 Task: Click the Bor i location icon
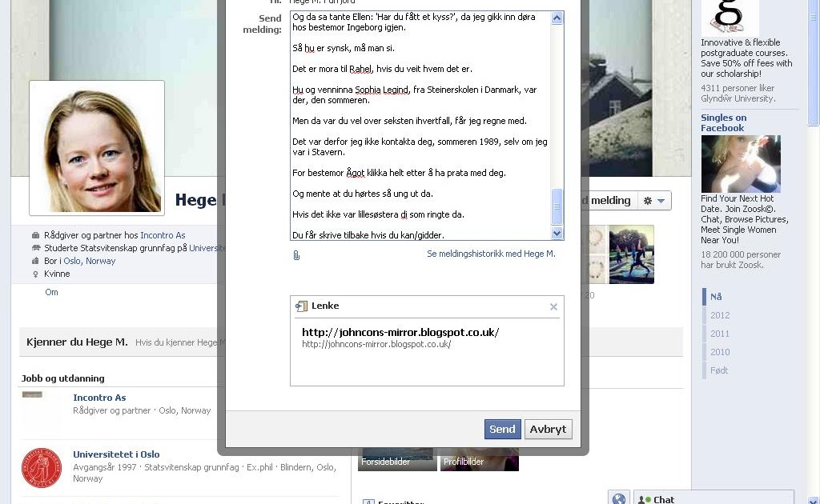pyautogui.click(x=35, y=261)
